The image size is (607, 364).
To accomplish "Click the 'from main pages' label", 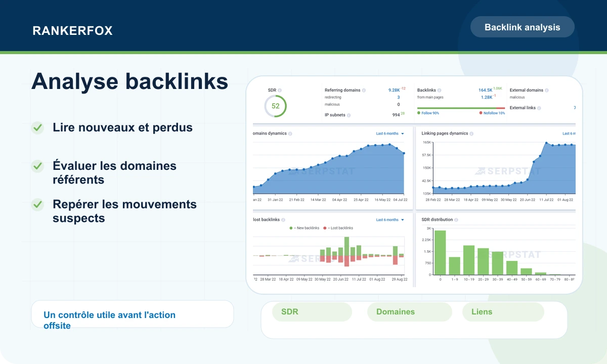I will coord(430,98).
